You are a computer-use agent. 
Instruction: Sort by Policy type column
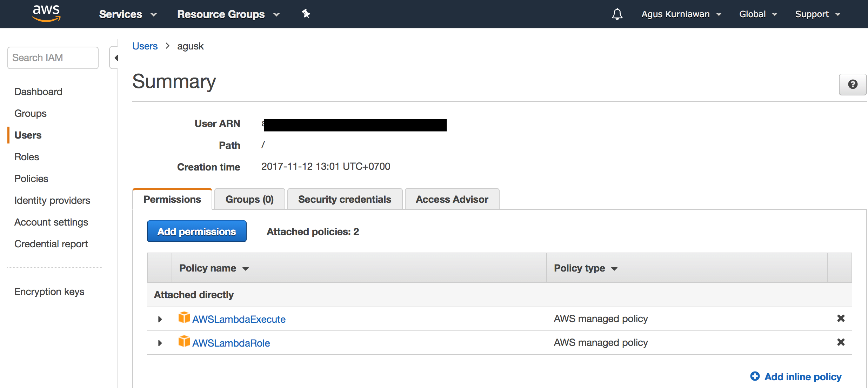(x=586, y=268)
